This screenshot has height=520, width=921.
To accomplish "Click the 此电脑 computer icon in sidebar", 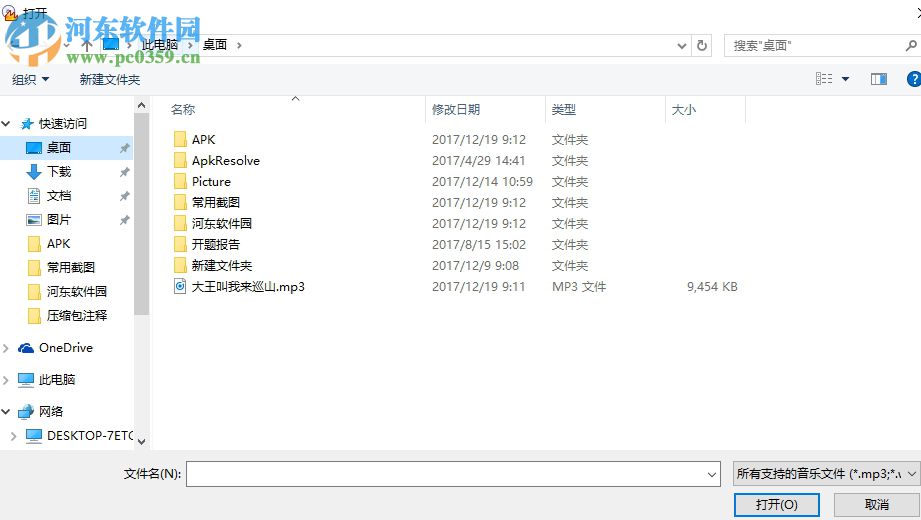I will click(x=26, y=380).
